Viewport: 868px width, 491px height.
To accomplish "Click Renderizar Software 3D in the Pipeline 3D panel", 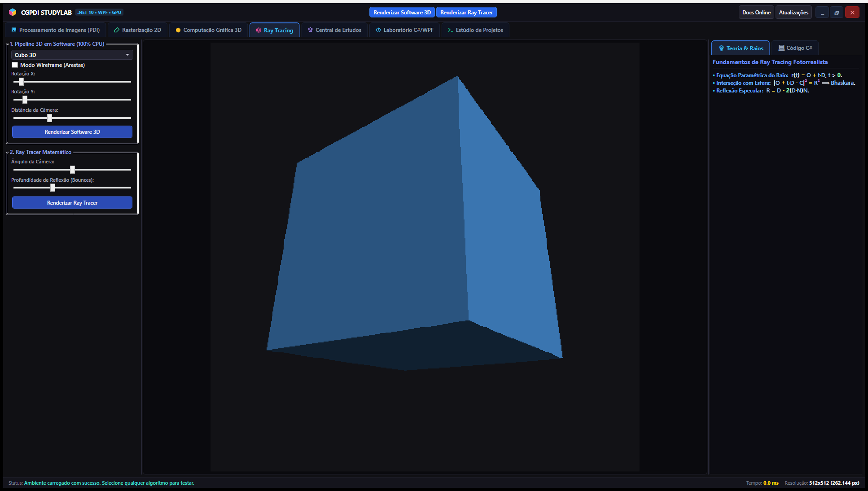I will pos(72,132).
